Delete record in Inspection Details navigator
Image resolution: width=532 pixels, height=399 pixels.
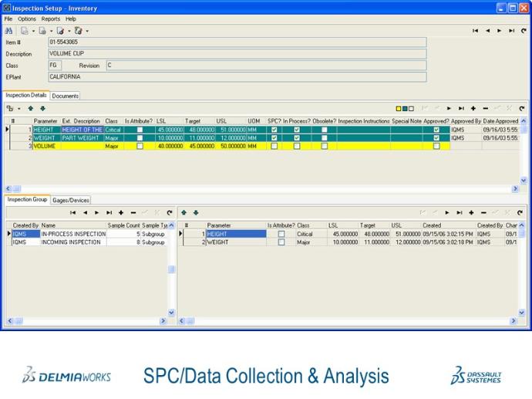(484, 109)
